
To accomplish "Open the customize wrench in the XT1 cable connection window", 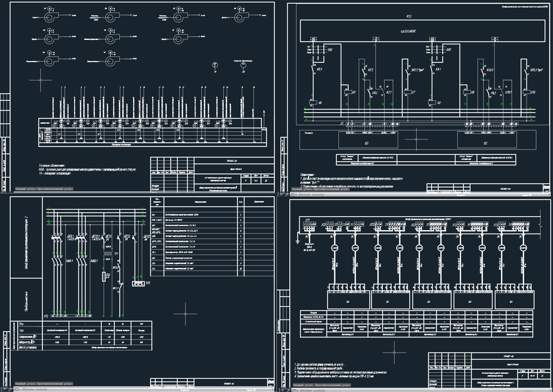I will click(288, 390).
